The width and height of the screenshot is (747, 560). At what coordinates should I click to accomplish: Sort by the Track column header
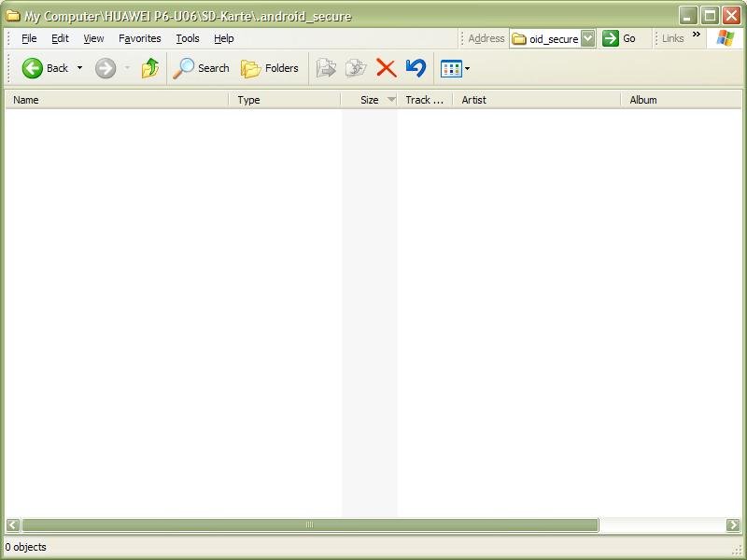[x=425, y=100]
